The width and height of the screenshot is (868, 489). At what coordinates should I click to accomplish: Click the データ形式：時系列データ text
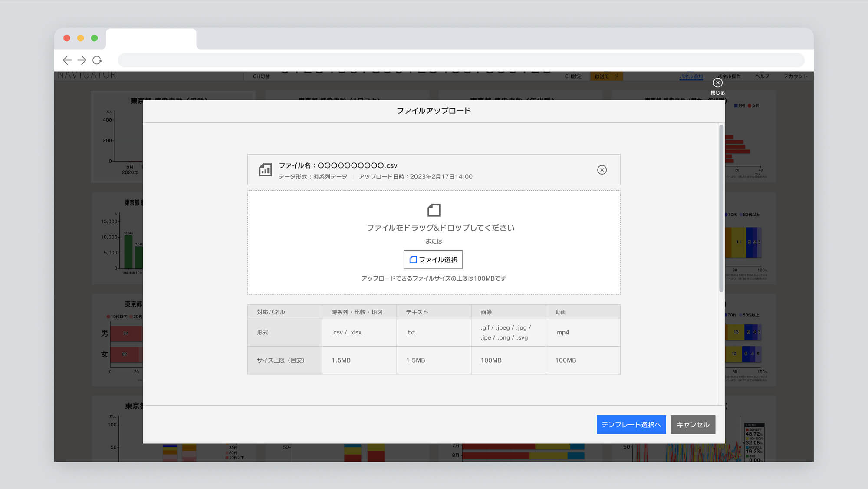pos(313,177)
